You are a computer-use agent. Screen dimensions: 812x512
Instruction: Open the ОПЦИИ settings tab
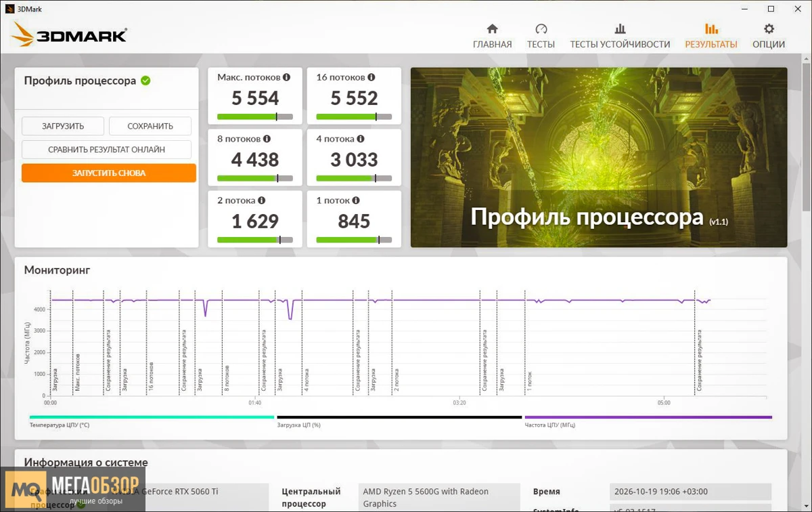click(x=769, y=37)
